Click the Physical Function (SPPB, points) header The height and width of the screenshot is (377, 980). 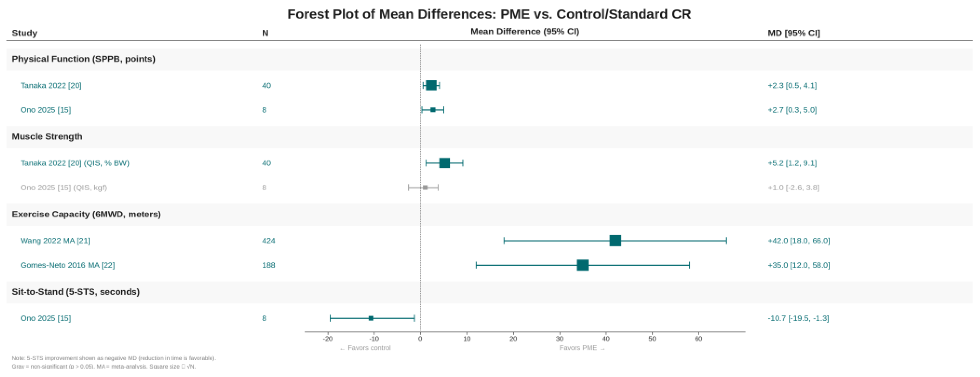pos(84,59)
